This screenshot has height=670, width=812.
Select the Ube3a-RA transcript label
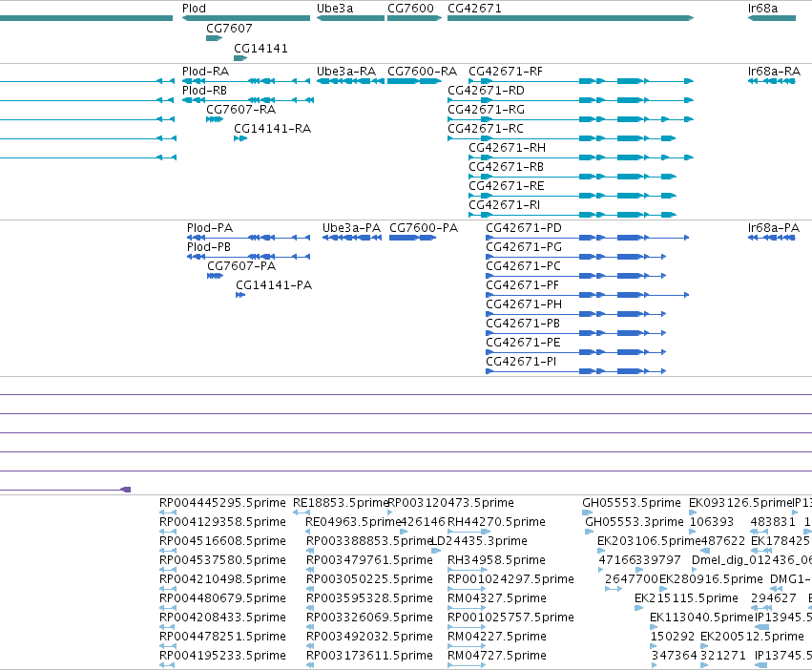click(x=346, y=72)
